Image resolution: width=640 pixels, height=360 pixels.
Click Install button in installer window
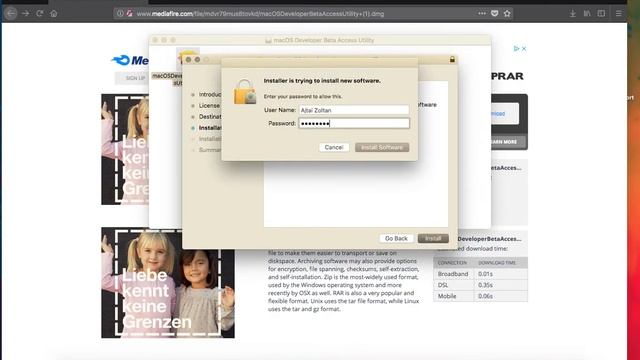[433, 238]
